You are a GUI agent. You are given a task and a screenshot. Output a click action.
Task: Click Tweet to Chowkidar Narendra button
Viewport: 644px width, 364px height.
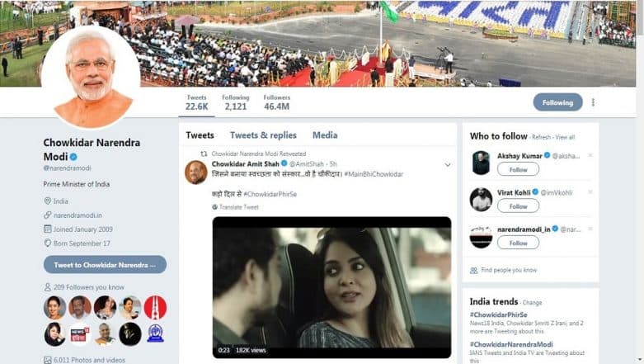pyautogui.click(x=105, y=264)
